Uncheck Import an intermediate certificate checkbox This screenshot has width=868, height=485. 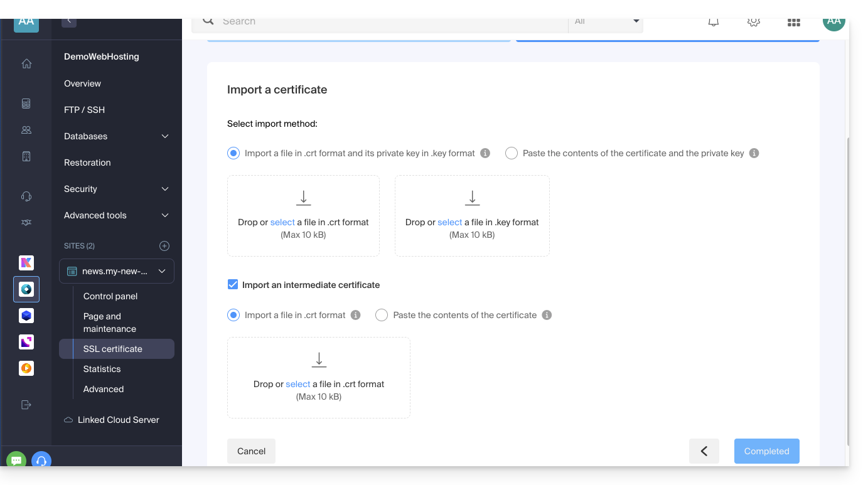coord(233,285)
